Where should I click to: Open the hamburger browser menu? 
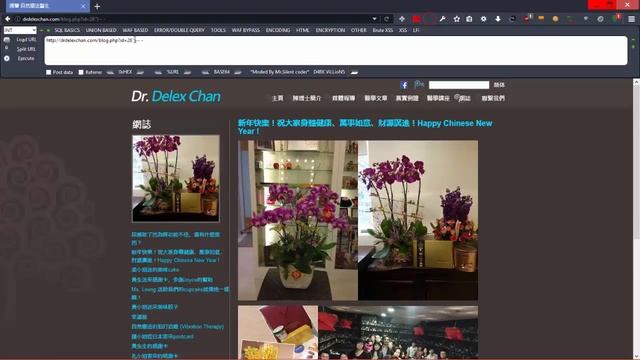631,19
